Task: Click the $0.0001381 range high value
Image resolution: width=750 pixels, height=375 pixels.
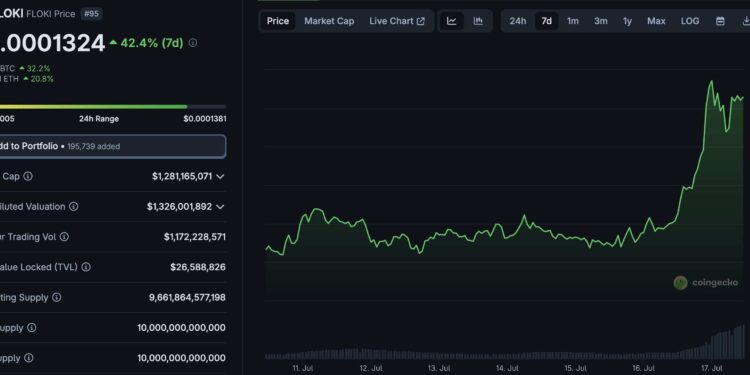Action: click(205, 119)
